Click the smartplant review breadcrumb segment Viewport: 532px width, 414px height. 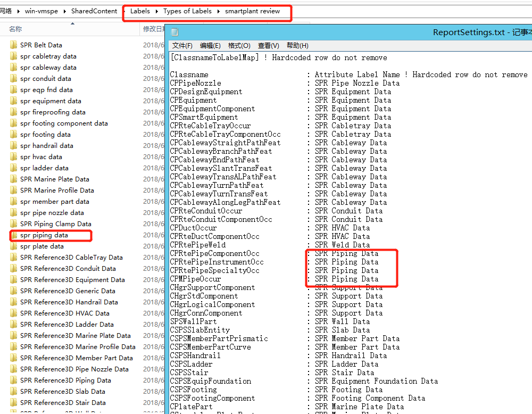[x=252, y=11]
